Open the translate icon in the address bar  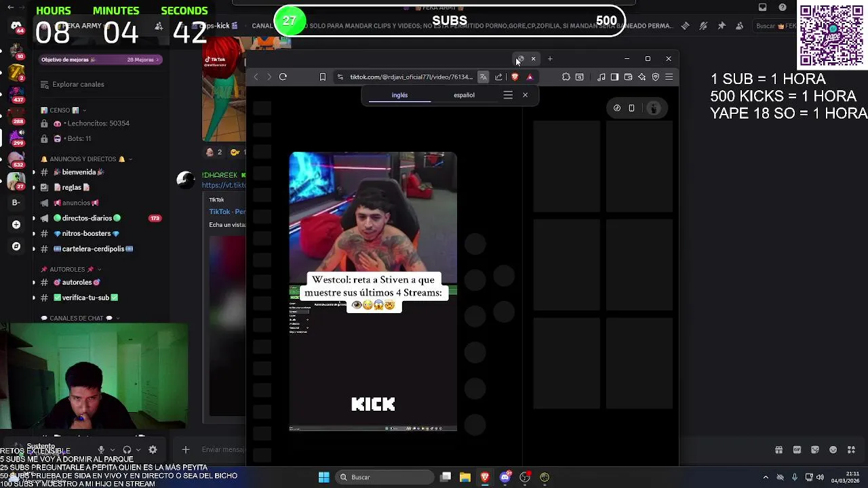click(x=483, y=77)
